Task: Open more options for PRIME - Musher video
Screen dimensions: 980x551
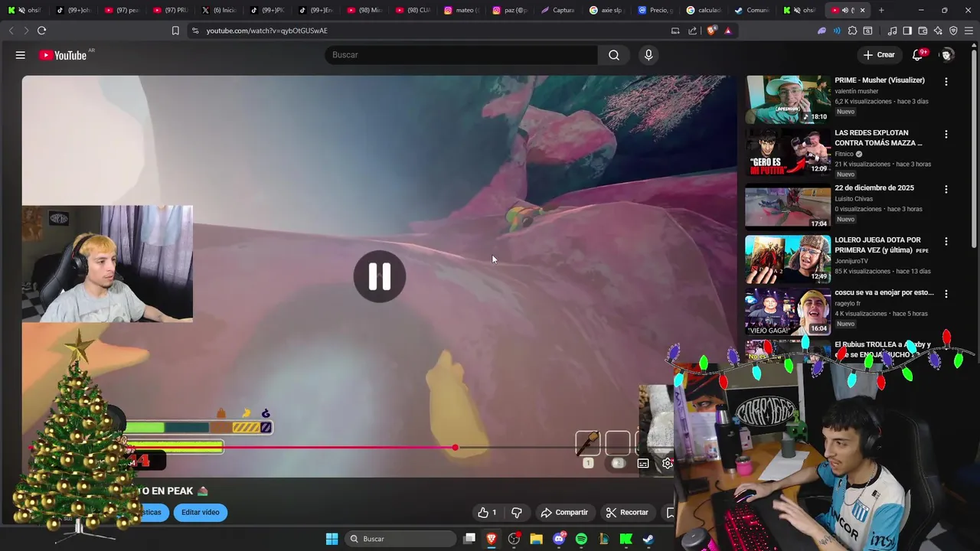Action: click(x=946, y=81)
